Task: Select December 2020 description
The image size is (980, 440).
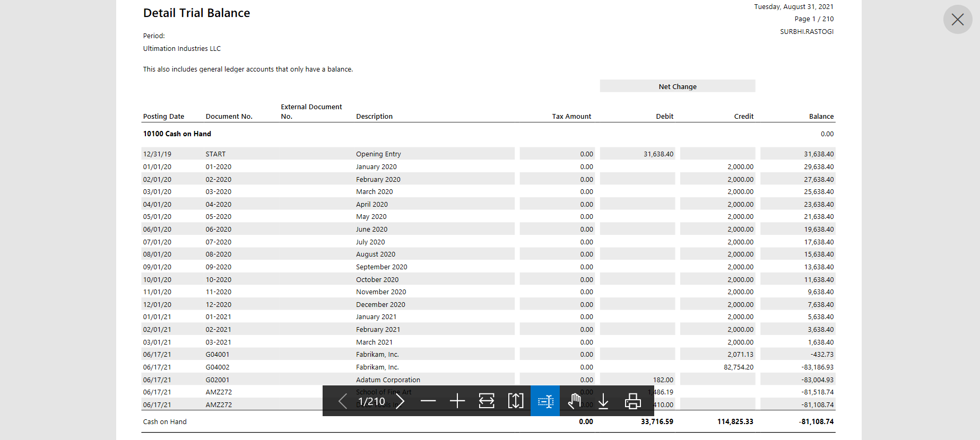Action: tap(380, 305)
